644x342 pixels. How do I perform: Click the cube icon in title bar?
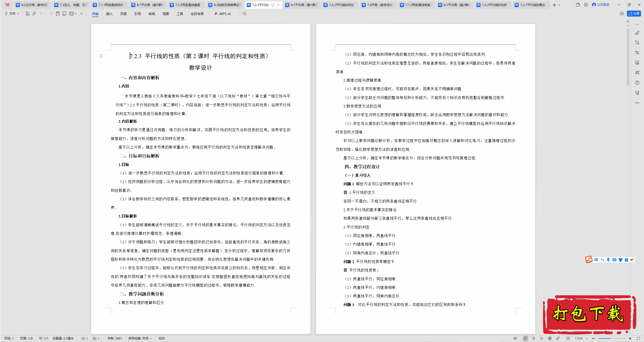click(x=586, y=5)
